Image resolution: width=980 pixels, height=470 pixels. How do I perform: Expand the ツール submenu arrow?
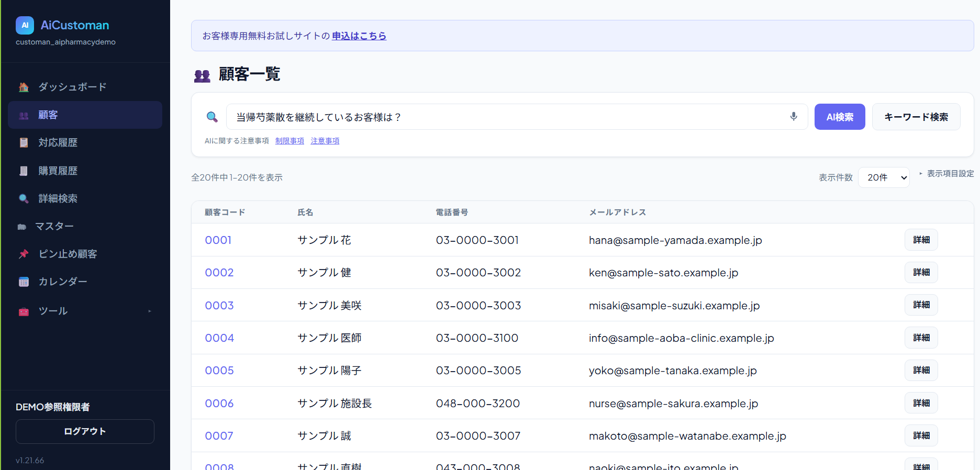pyautogui.click(x=150, y=311)
